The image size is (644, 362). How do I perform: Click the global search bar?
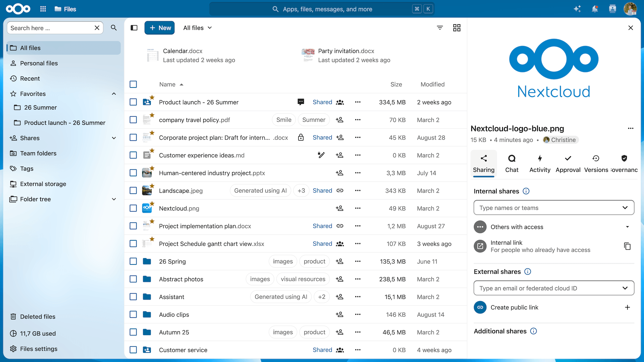click(x=322, y=9)
